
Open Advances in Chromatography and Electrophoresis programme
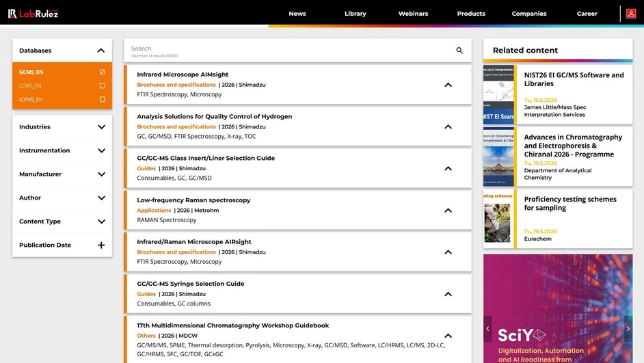pyautogui.click(x=573, y=146)
